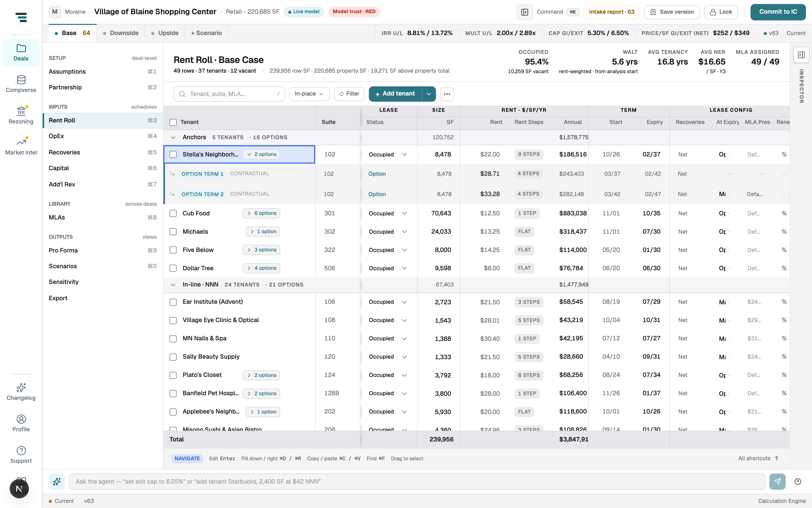Image resolution: width=812 pixels, height=508 pixels.
Task: Send the agent prompt
Action: click(x=777, y=482)
